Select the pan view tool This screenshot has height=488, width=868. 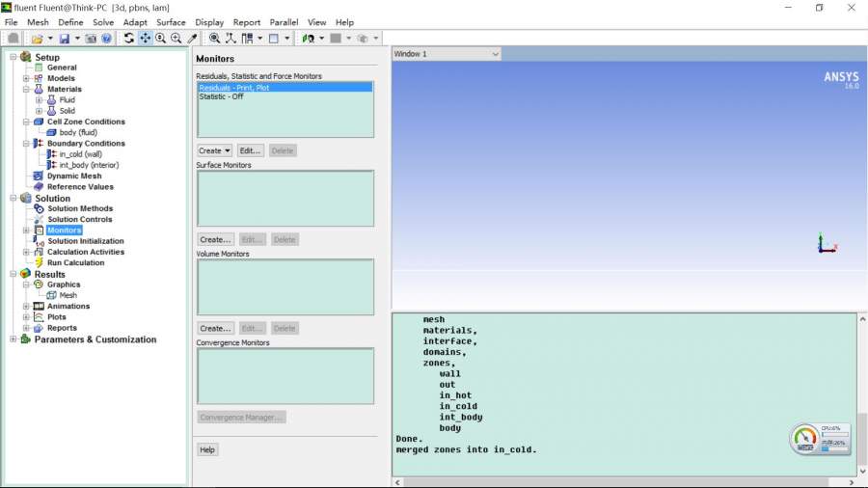coord(145,39)
